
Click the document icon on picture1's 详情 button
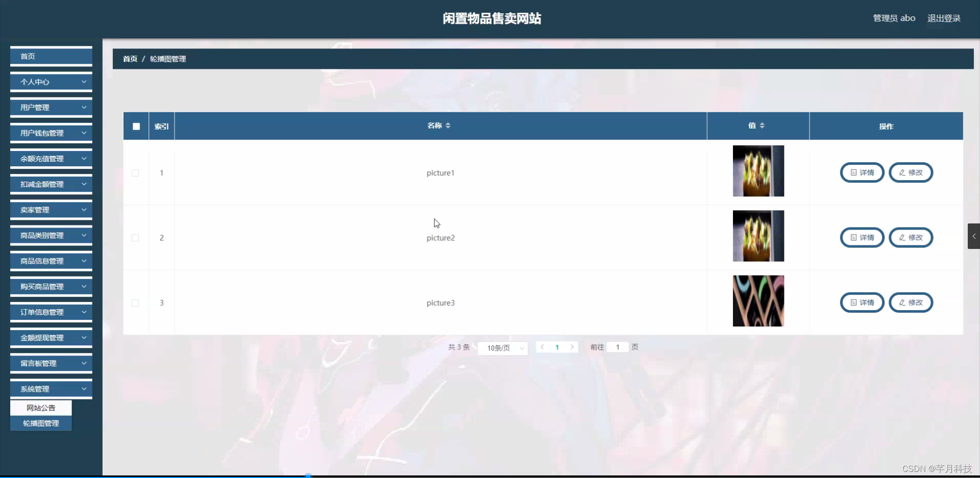click(853, 172)
